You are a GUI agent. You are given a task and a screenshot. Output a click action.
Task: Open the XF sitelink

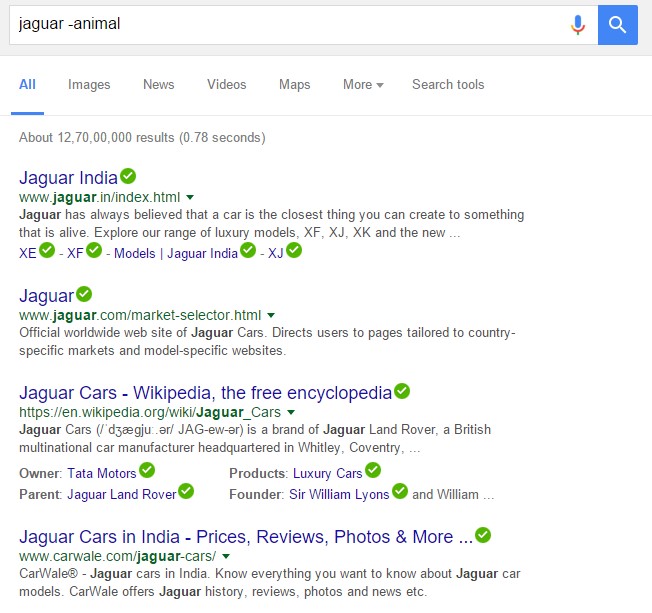coord(75,253)
